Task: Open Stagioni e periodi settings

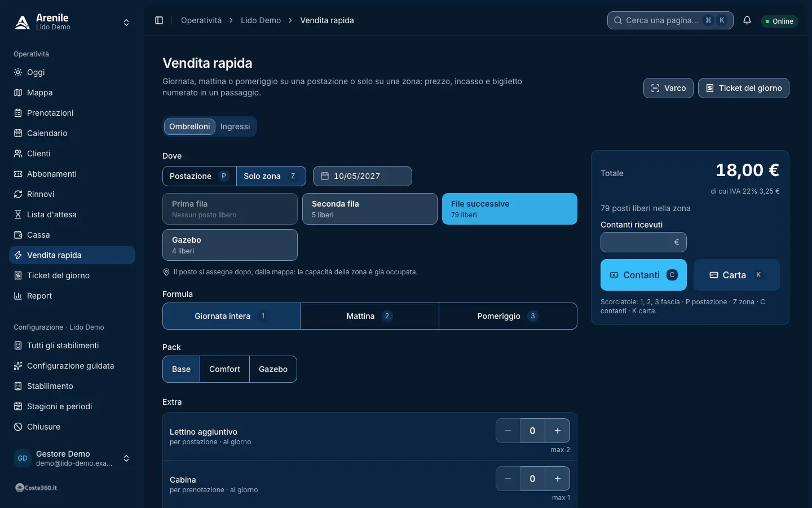Action: pyautogui.click(x=72, y=406)
